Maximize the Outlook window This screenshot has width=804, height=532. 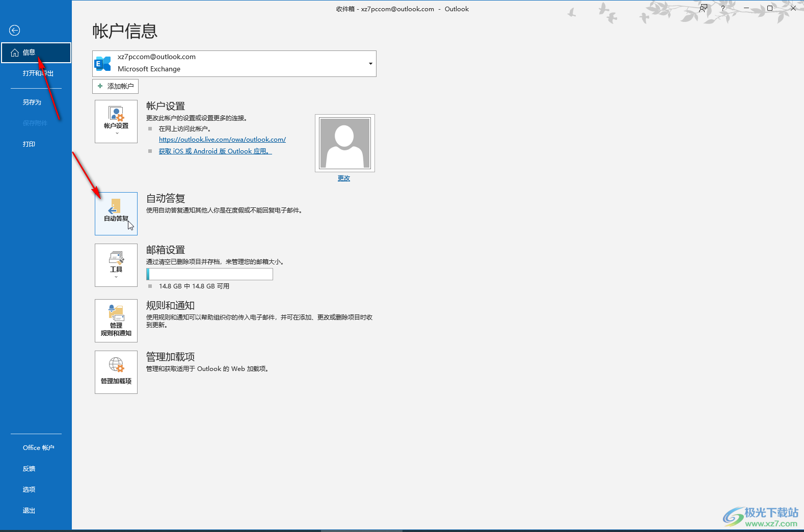coord(769,8)
